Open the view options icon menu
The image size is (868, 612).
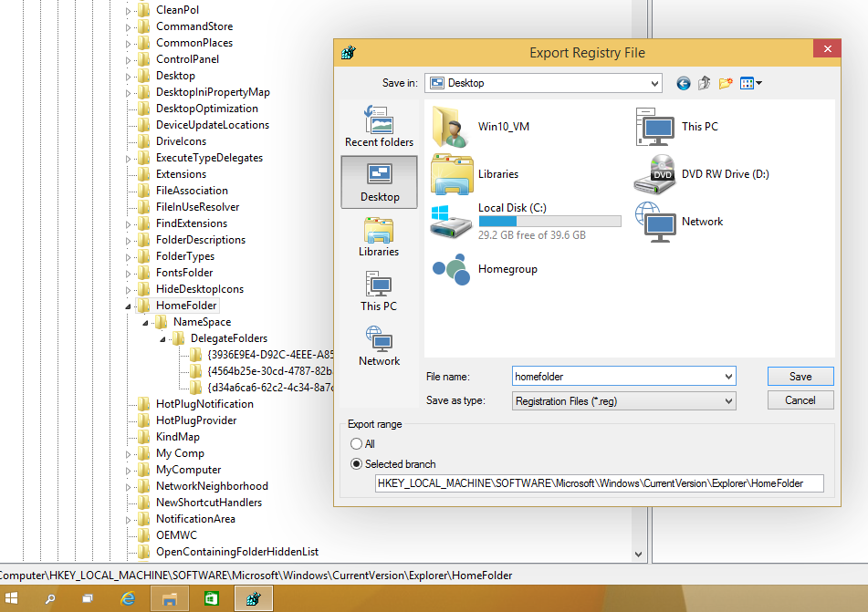[750, 82]
